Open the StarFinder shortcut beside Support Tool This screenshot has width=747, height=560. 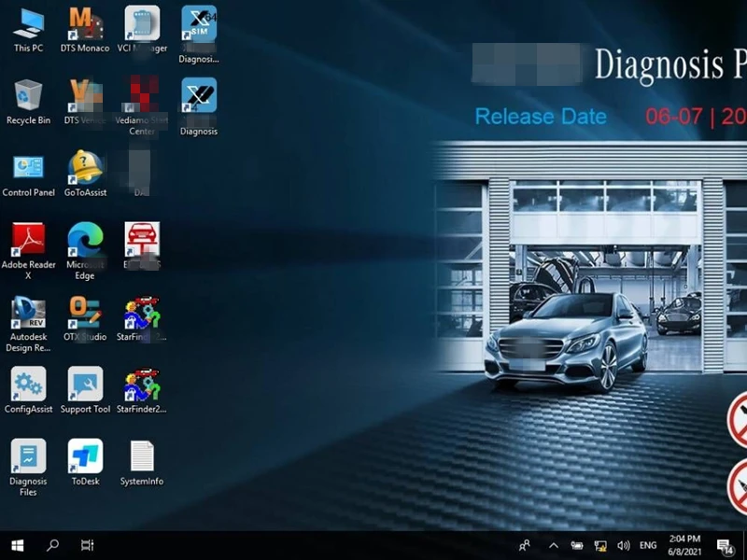pos(142,390)
